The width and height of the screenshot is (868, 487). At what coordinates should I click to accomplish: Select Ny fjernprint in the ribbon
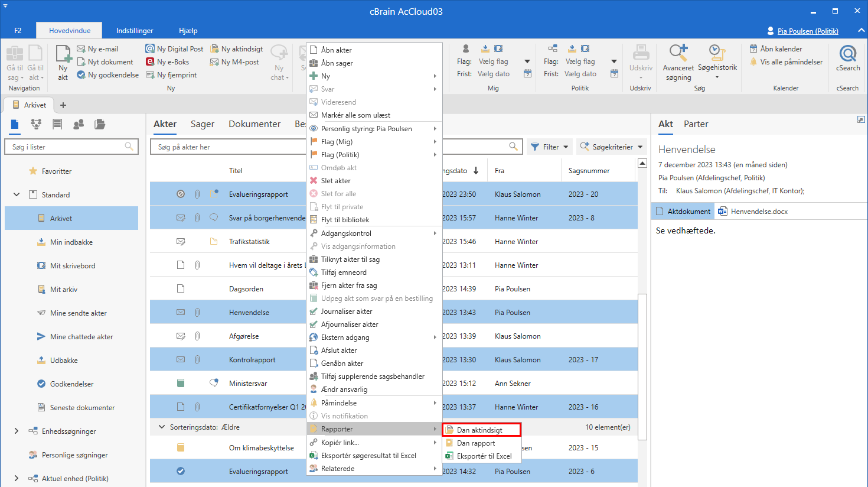[x=171, y=75]
